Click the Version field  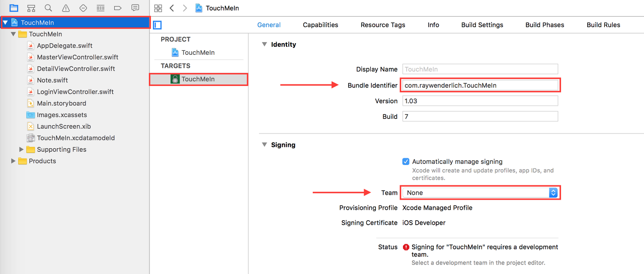[x=480, y=101]
